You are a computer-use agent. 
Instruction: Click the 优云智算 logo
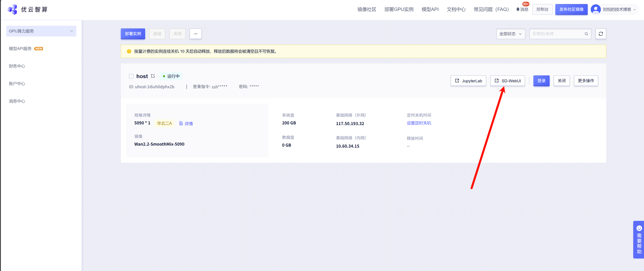pyautogui.click(x=27, y=9)
